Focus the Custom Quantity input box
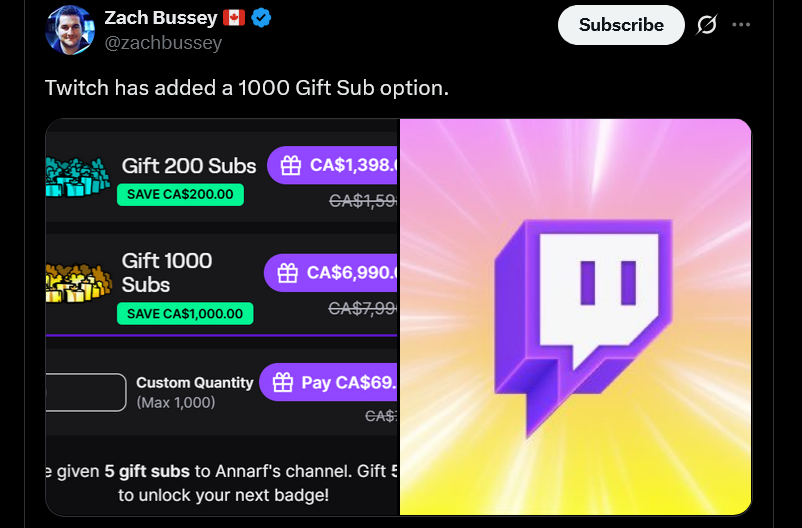This screenshot has width=802, height=528. [85, 392]
